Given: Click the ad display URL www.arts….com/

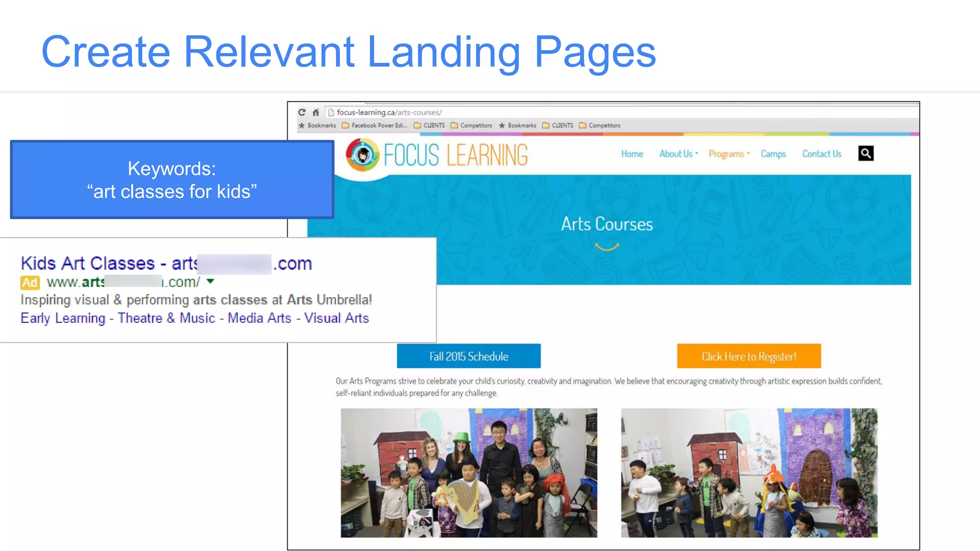Looking at the screenshot, I should coord(123,282).
